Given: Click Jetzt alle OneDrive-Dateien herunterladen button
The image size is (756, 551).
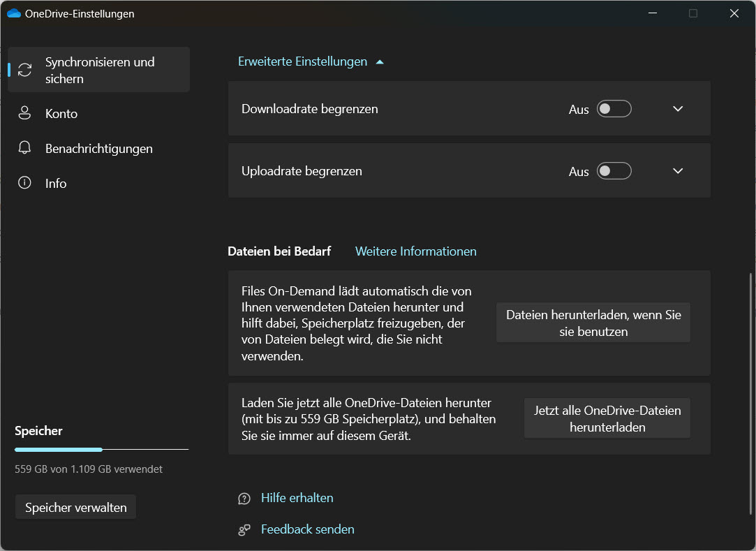Looking at the screenshot, I should 607,418.
